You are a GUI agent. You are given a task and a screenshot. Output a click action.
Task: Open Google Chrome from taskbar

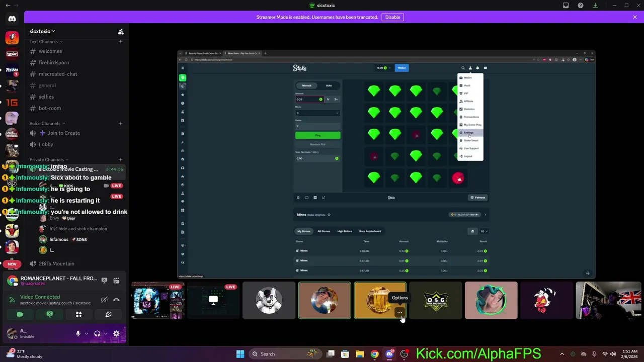tap(374, 354)
